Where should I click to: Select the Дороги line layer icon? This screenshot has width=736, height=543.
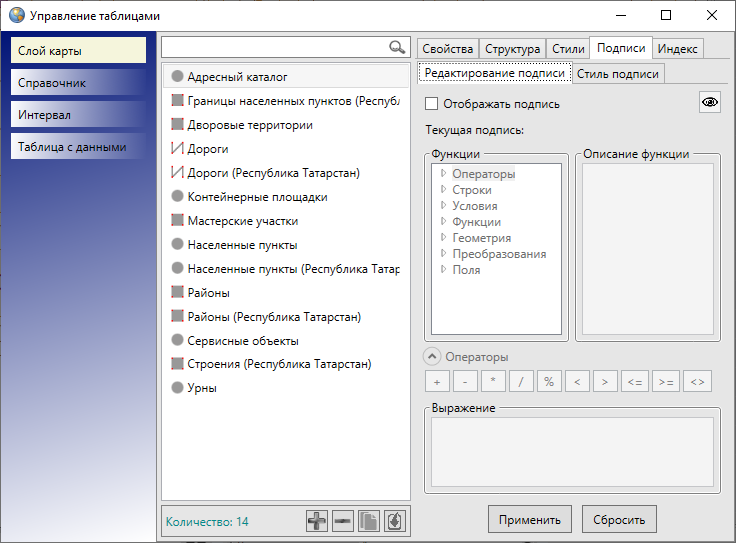tap(177, 149)
